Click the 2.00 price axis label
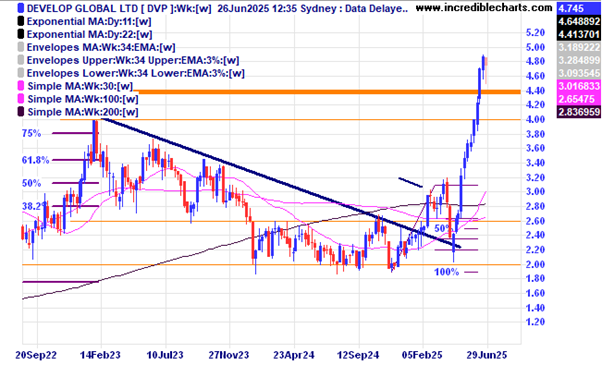This screenshot has width=602, height=365. (x=536, y=264)
